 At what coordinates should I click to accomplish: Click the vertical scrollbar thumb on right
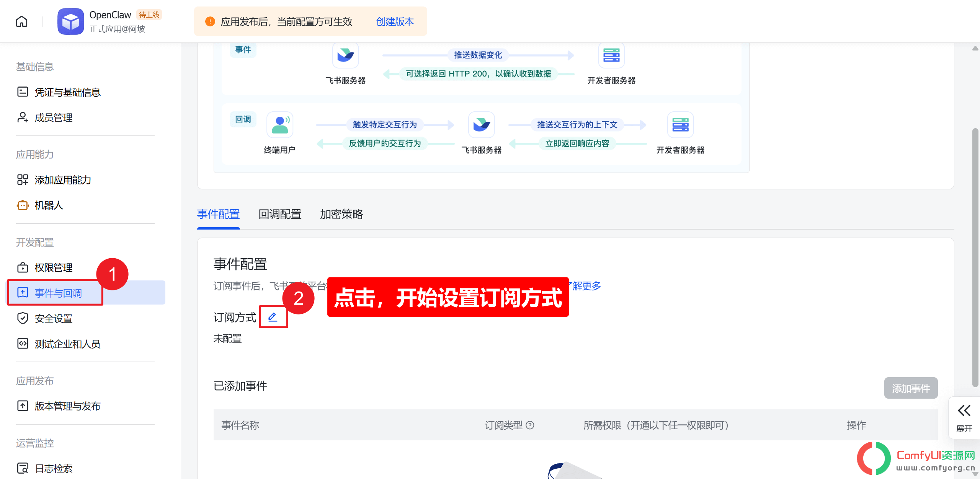[x=975, y=257]
